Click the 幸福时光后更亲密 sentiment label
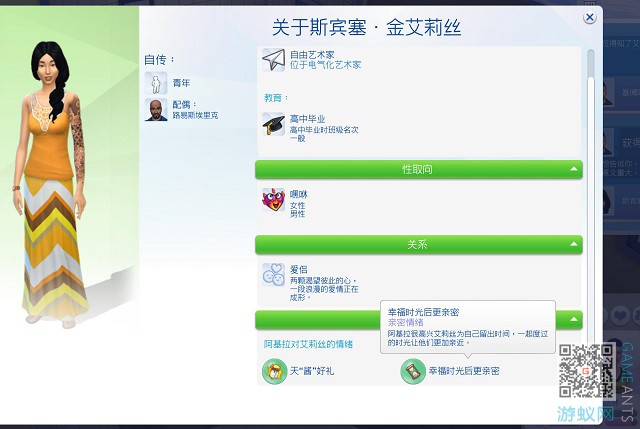 (x=464, y=371)
